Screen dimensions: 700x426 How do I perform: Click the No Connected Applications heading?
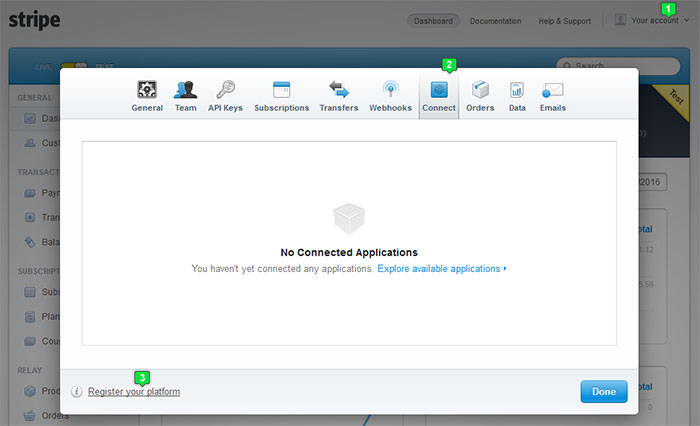[349, 252]
